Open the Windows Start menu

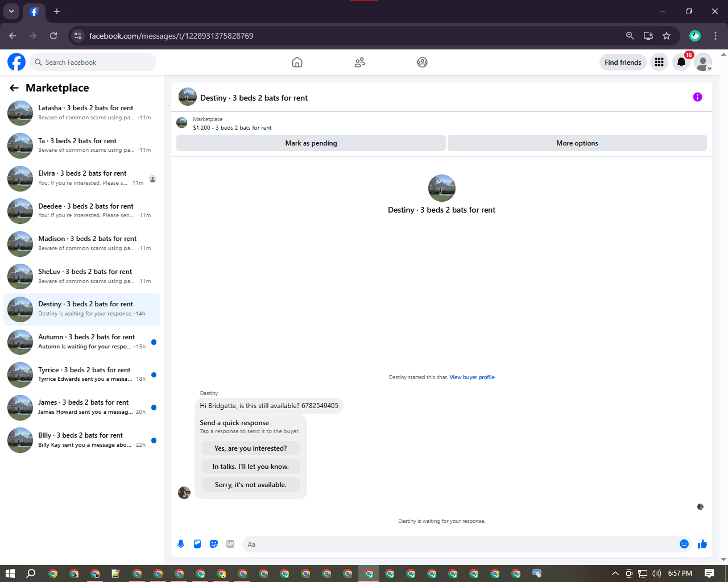point(10,573)
